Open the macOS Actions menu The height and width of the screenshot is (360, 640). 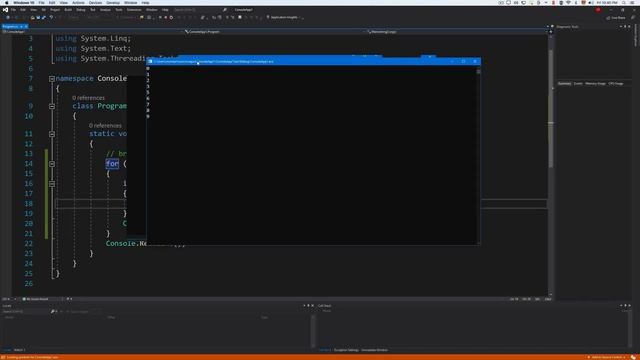click(78, 2)
